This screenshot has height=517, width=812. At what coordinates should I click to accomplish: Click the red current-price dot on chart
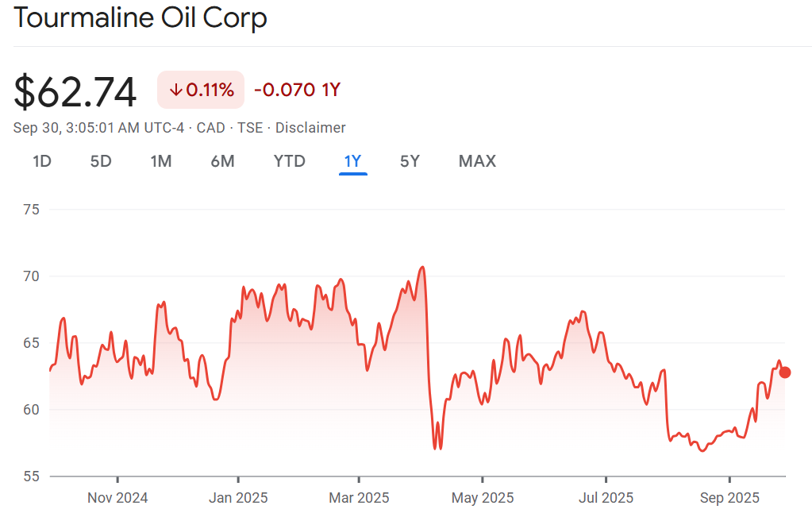click(x=785, y=372)
